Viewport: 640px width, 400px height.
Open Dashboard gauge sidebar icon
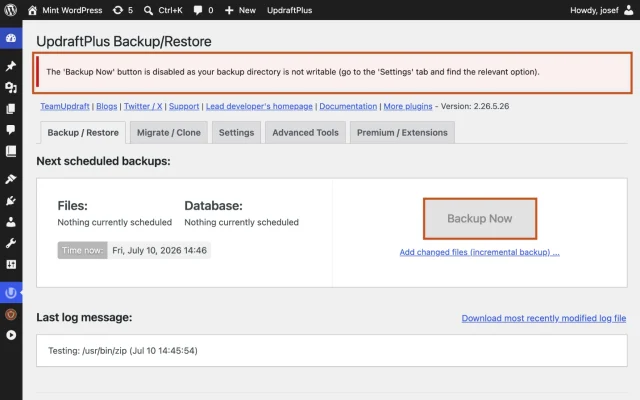click(x=11, y=38)
